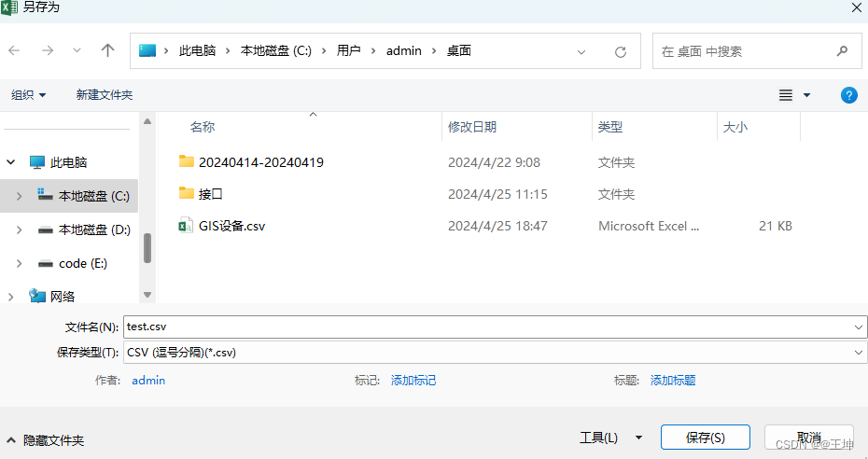
Task: Sort by 大小 column header
Action: tap(735, 127)
